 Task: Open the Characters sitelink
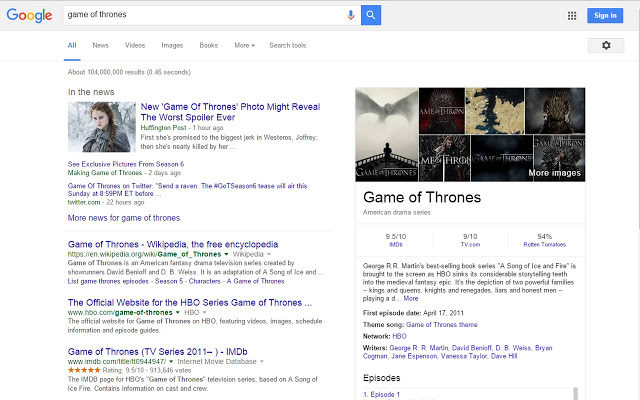pos(204,281)
